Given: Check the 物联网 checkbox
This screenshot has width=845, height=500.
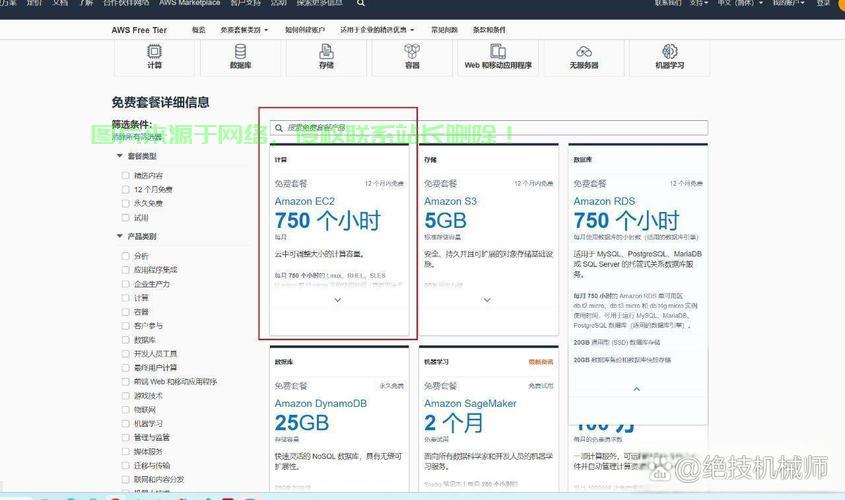Looking at the screenshot, I should (x=126, y=409).
